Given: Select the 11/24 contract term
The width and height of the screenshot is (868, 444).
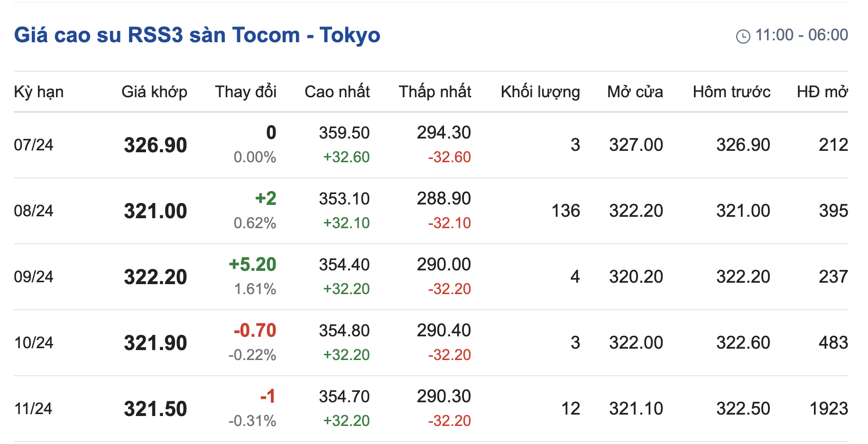Looking at the screenshot, I should pos(33,408).
